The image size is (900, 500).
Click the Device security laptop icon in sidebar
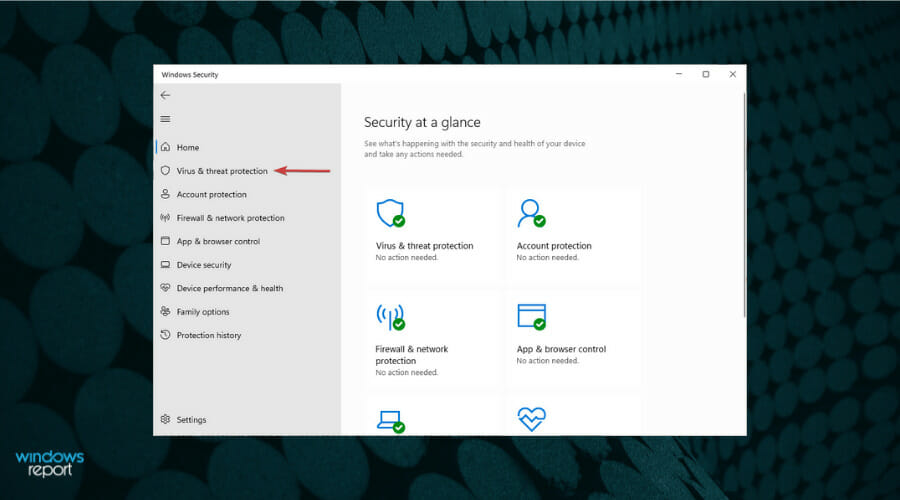[x=165, y=265]
